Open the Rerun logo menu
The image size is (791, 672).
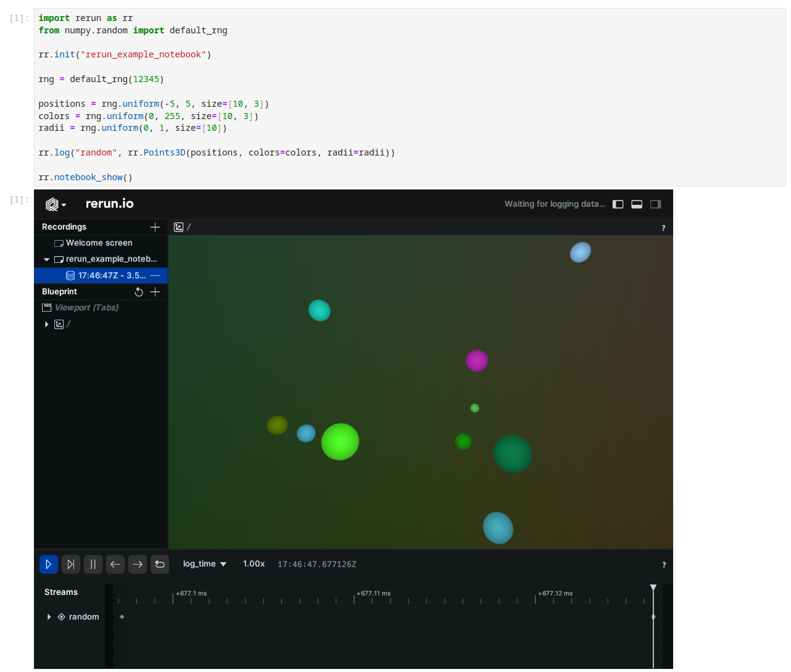(56, 204)
